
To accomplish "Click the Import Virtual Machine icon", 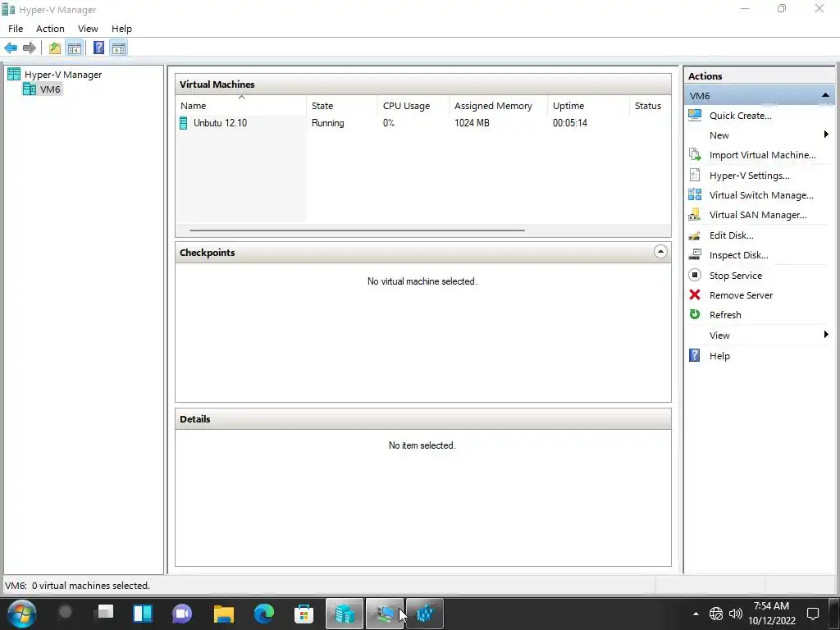I will [x=695, y=155].
